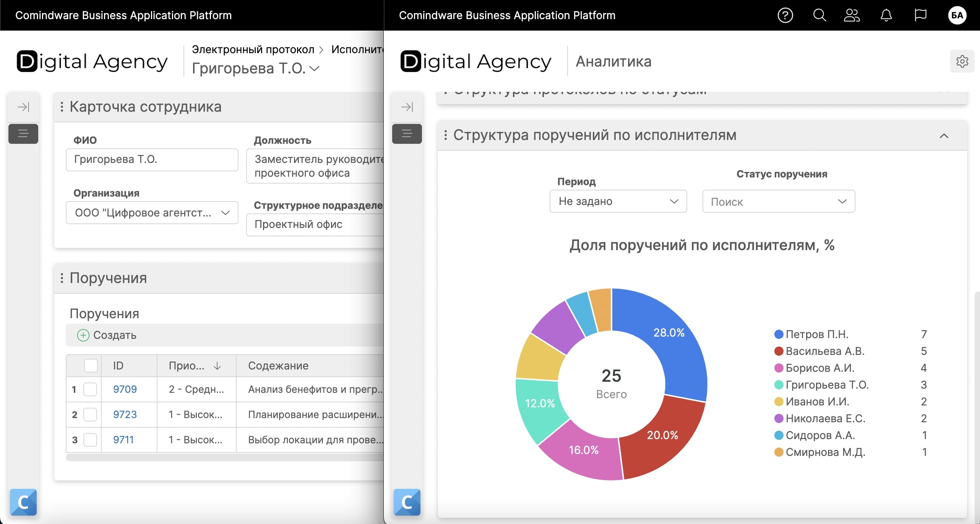Click the Создать button
This screenshot has width=980, height=524.
(107, 335)
